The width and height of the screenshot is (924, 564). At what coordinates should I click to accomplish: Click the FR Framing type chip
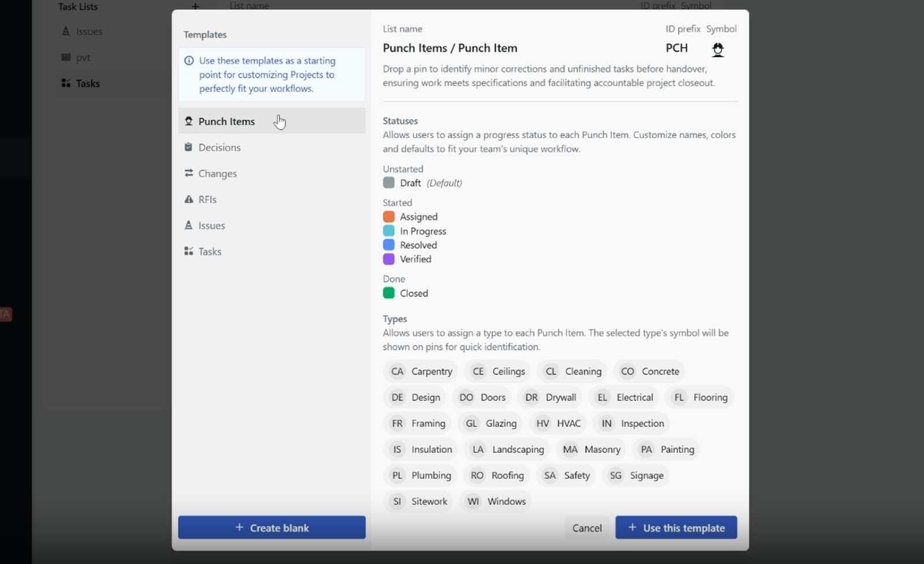[x=418, y=424]
